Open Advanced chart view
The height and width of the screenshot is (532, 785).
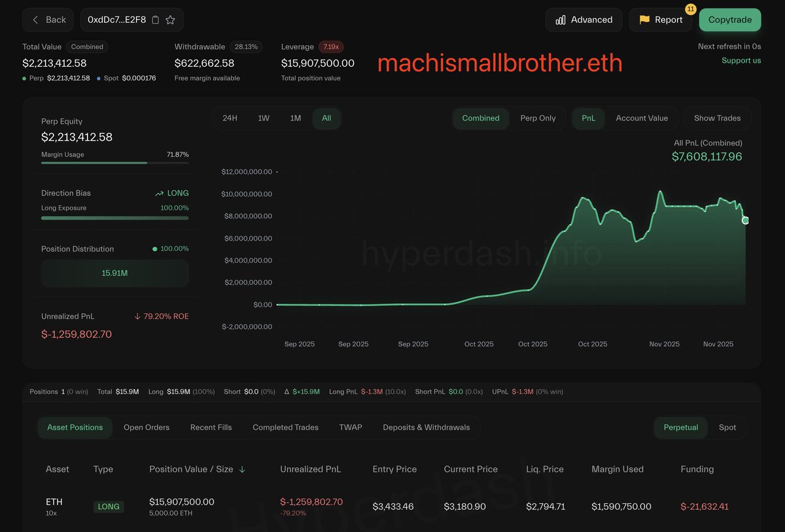click(x=584, y=20)
